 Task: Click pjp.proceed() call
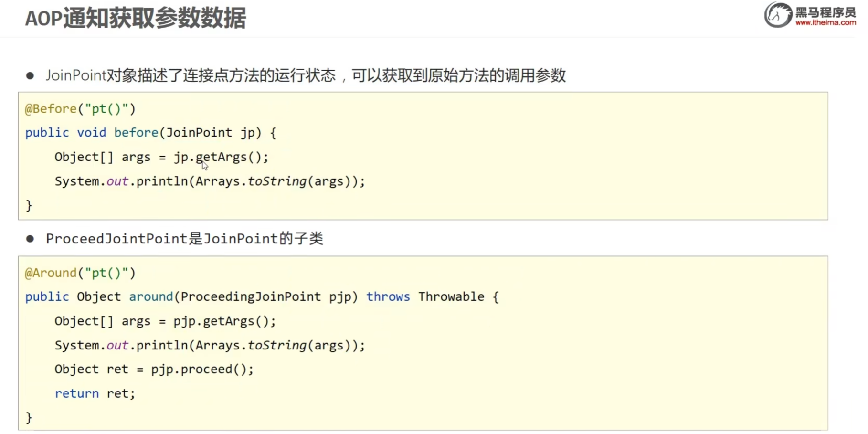(202, 370)
